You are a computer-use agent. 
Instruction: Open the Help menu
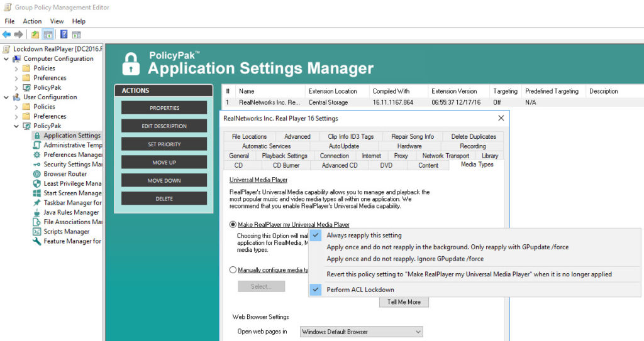point(79,21)
